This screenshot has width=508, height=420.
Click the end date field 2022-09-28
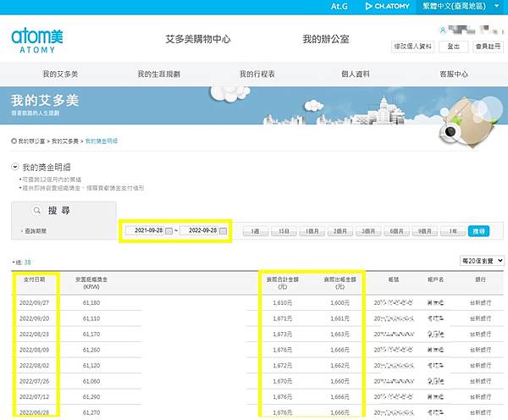pos(199,230)
